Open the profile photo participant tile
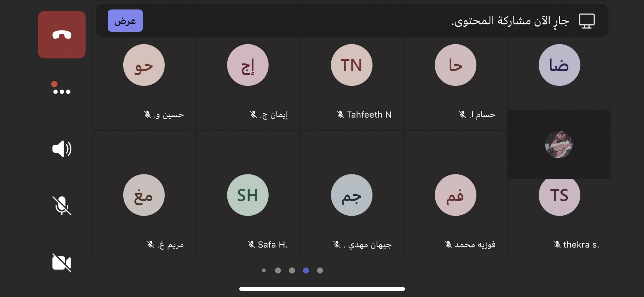This screenshot has width=644, height=297. 559,144
